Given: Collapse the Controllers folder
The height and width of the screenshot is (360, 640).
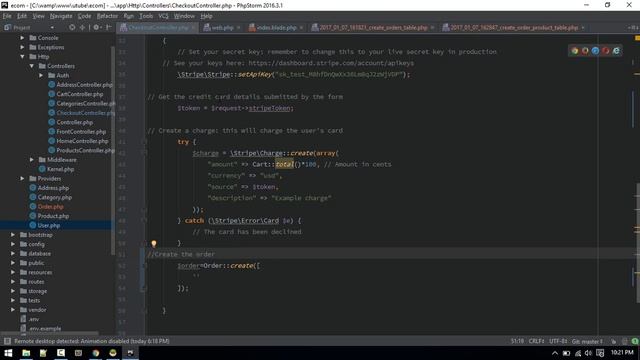Looking at the screenshot, I should pos(32,66).
